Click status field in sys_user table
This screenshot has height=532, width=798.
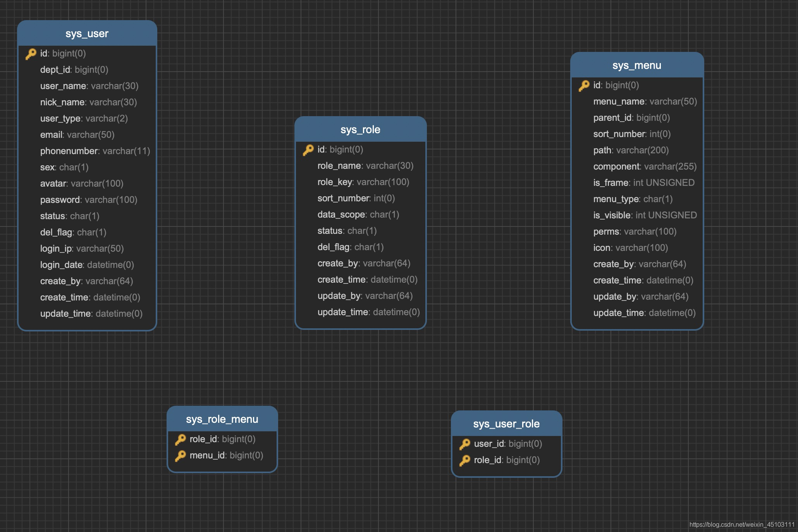click(70, 216)
